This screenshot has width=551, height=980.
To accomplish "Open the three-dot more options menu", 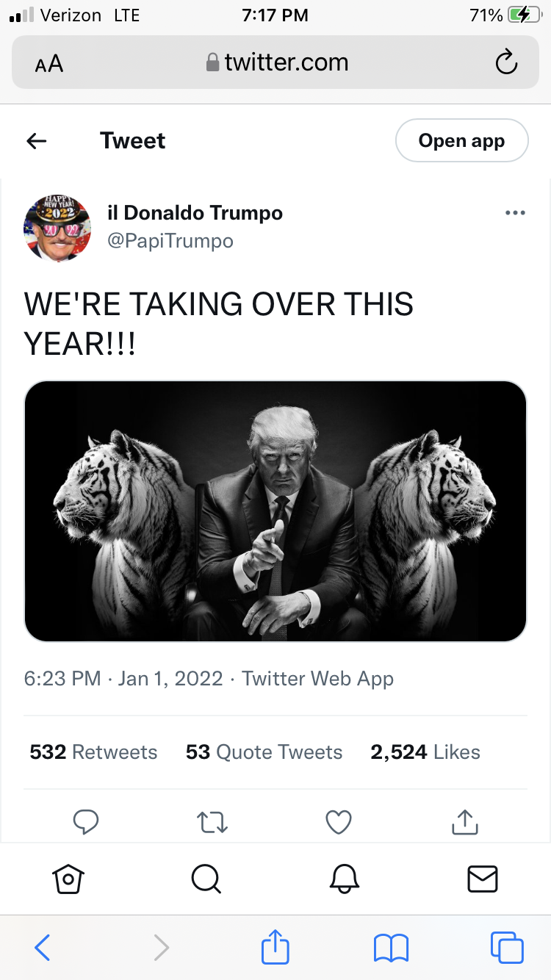I will pyautogui.click(x=516, y=213).
